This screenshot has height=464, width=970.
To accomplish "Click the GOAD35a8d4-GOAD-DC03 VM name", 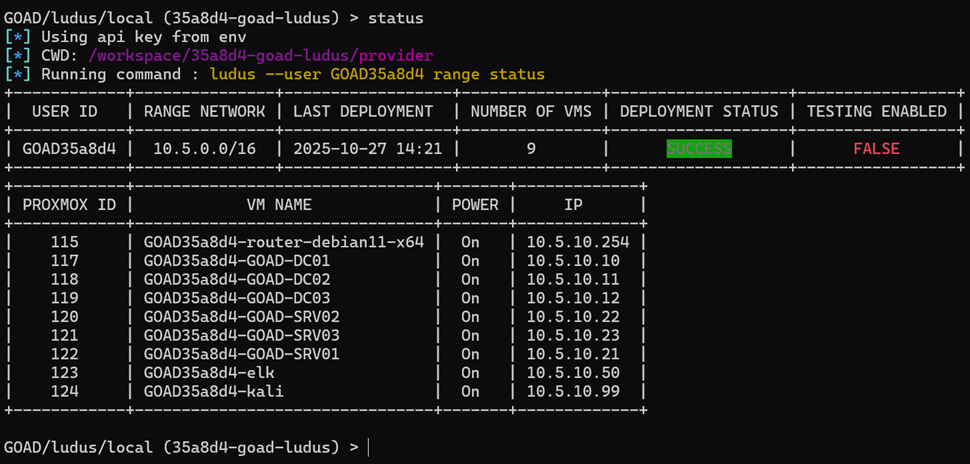I will pyautogui.click(x=237, y=298).
